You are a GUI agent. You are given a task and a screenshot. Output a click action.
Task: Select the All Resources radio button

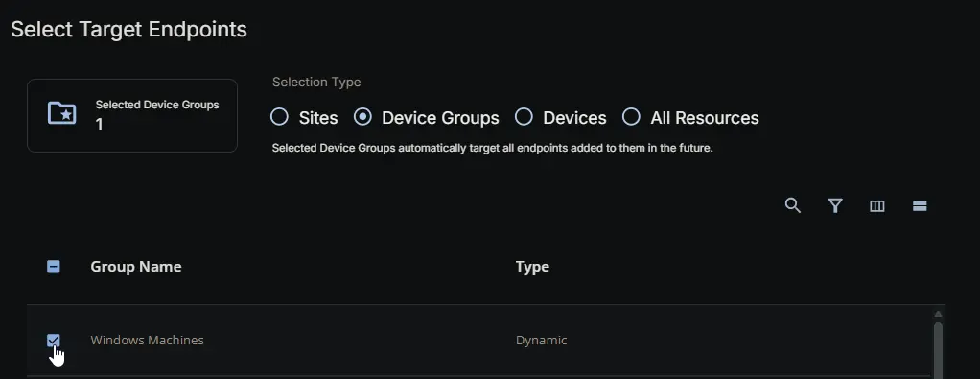(631, 117)
